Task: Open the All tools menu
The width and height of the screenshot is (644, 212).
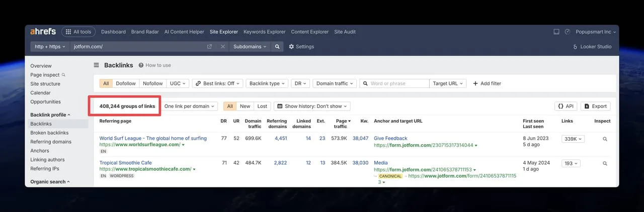Action: coord(78,32)
